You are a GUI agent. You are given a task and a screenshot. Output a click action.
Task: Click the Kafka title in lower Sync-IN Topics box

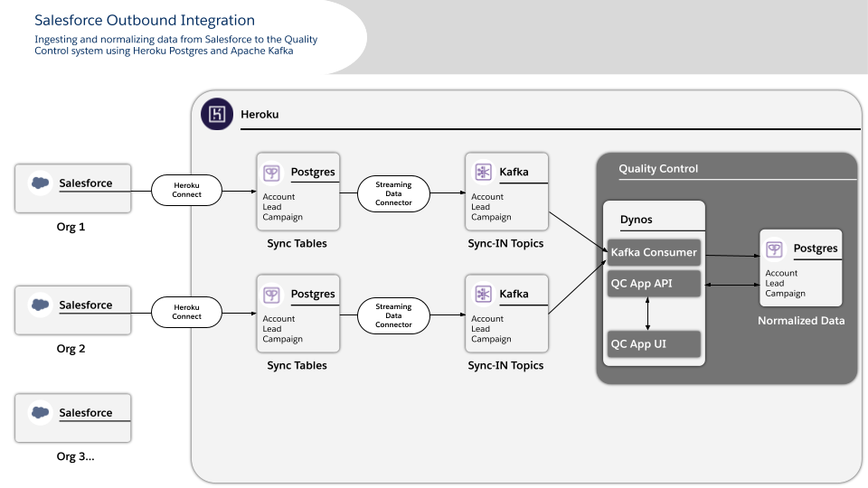point(514,294)
